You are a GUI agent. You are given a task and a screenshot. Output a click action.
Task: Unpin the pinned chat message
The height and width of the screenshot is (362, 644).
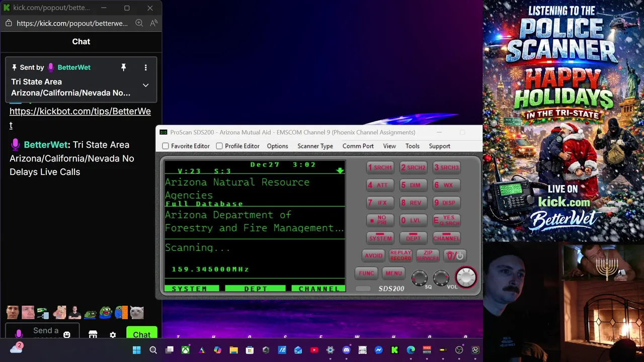(x=123, y=67)
